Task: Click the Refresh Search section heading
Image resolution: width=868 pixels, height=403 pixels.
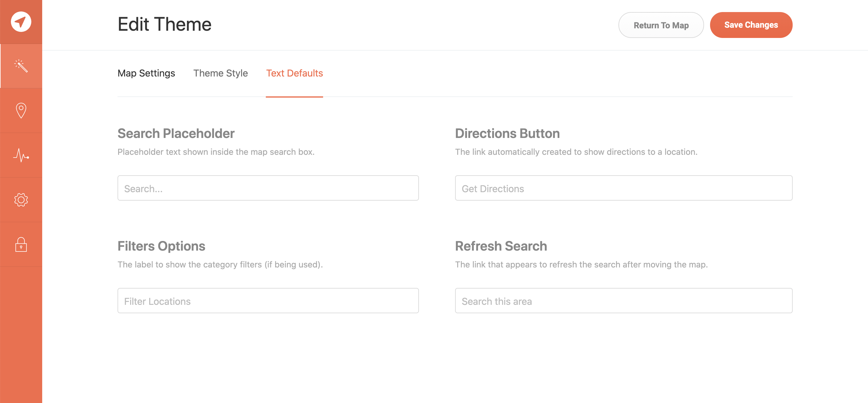Action: click(x=501, y=246)
